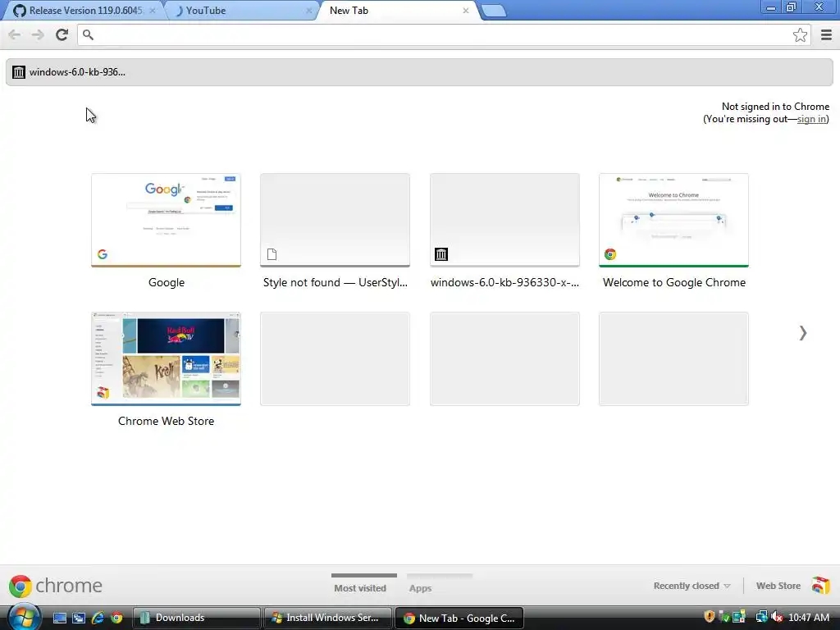
Task: Click the Welcome to Google Chrome tile label
Action: (x=674, y=282)
